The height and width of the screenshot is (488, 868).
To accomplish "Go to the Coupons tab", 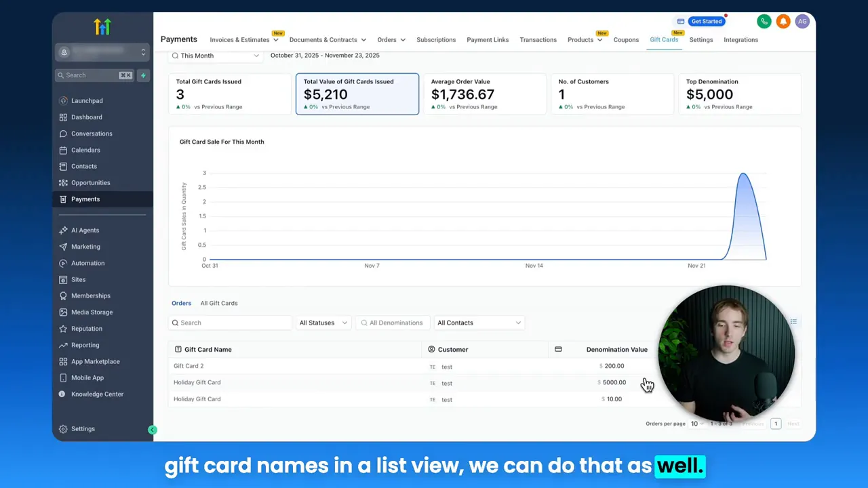I will (626, 40).
